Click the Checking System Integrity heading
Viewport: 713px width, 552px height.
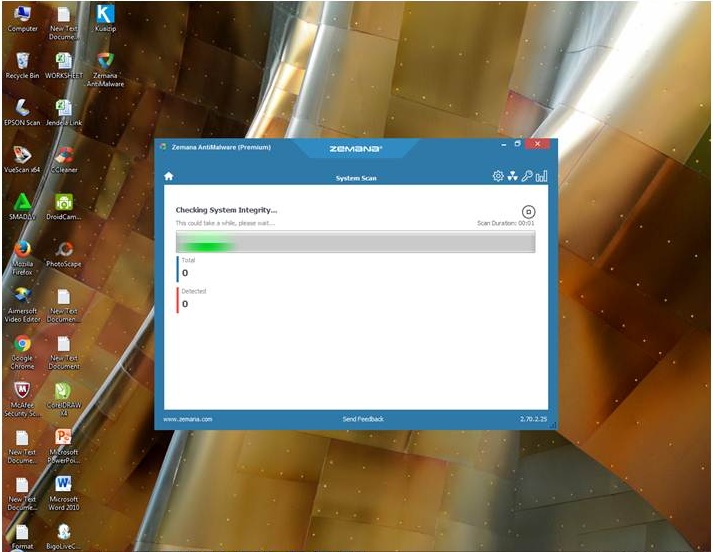[x=226, y=210]
